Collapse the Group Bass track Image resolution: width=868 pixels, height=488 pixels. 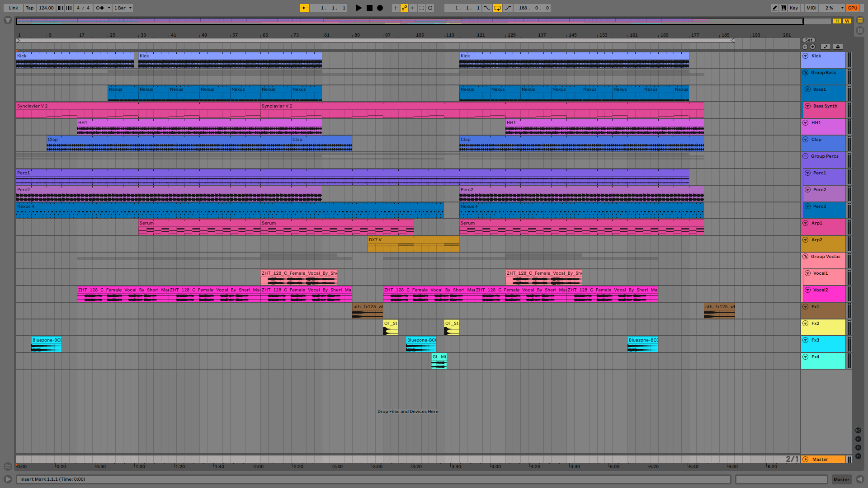point(805,73)
